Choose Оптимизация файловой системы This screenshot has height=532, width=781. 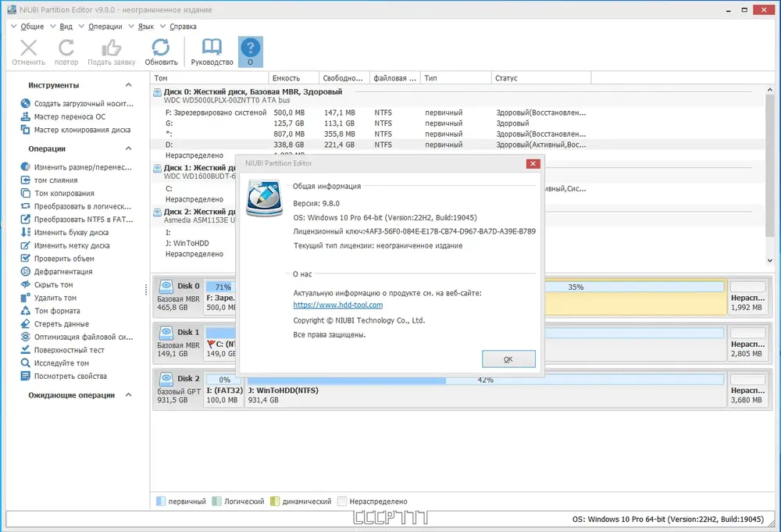point(77,337)
